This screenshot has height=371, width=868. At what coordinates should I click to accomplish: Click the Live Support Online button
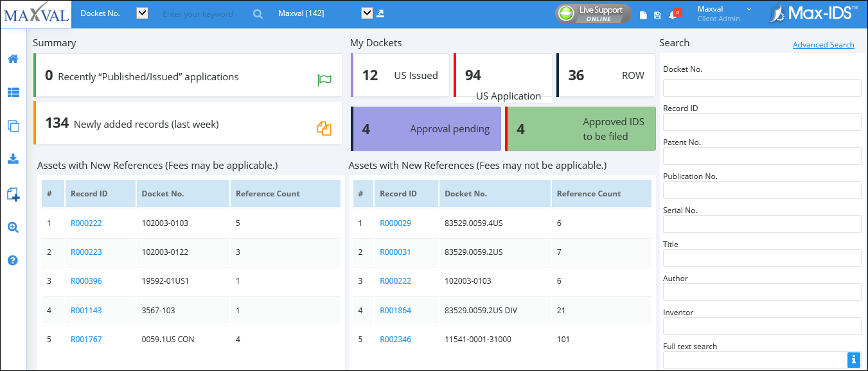(593, 13)
